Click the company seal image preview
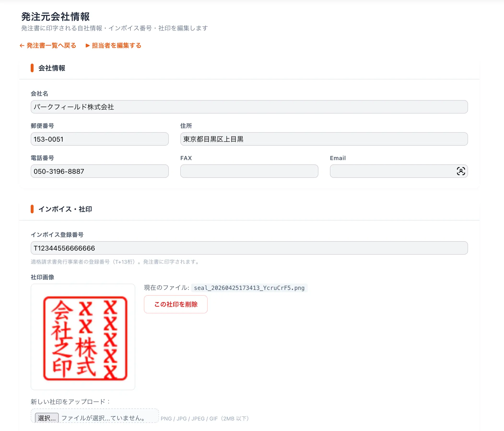The height and width of the screenshot is (431, 504). tap(83, 337)
